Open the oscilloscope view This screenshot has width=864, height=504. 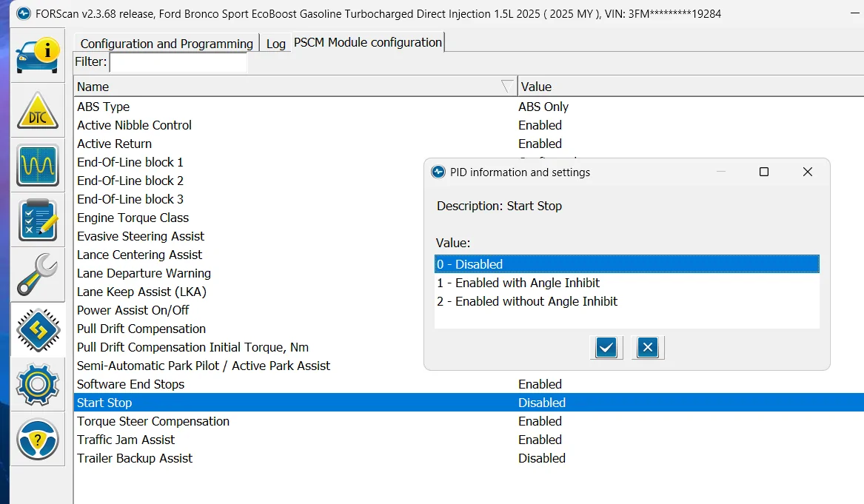pos(37,164)
